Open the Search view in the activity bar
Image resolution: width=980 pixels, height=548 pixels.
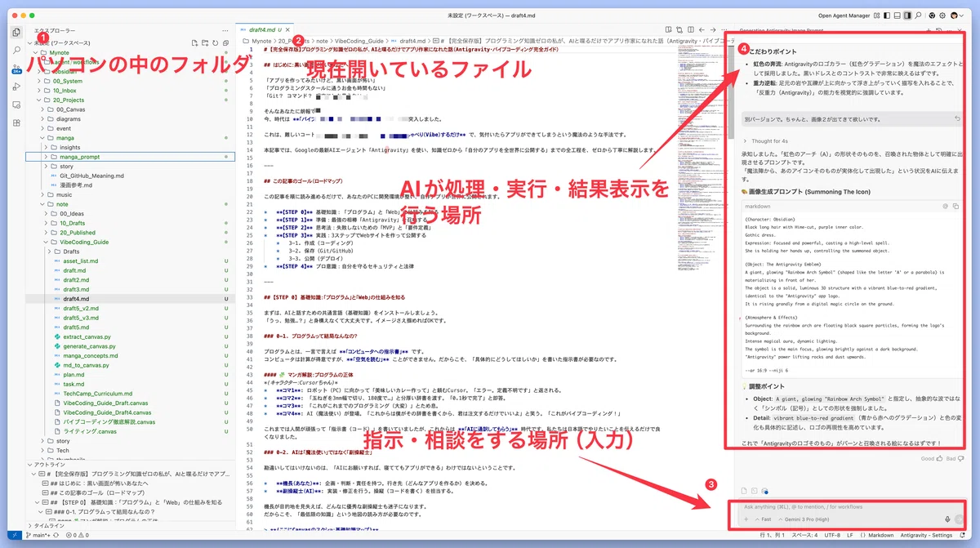point(16,51)
